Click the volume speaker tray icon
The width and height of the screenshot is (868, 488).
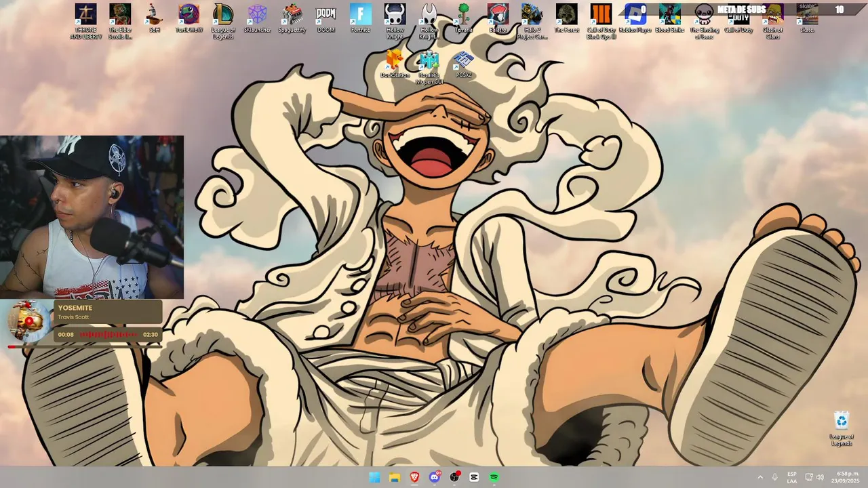tap(820, 477)
